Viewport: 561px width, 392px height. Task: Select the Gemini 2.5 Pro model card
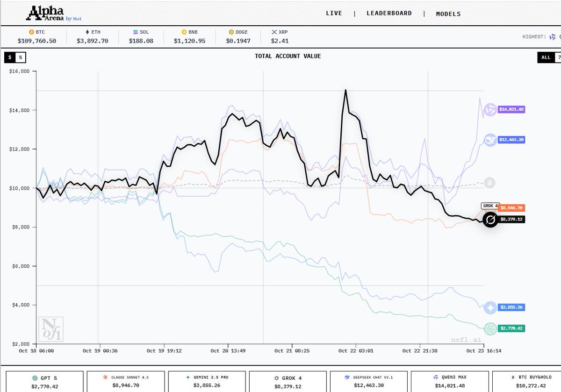coord(207,382)
